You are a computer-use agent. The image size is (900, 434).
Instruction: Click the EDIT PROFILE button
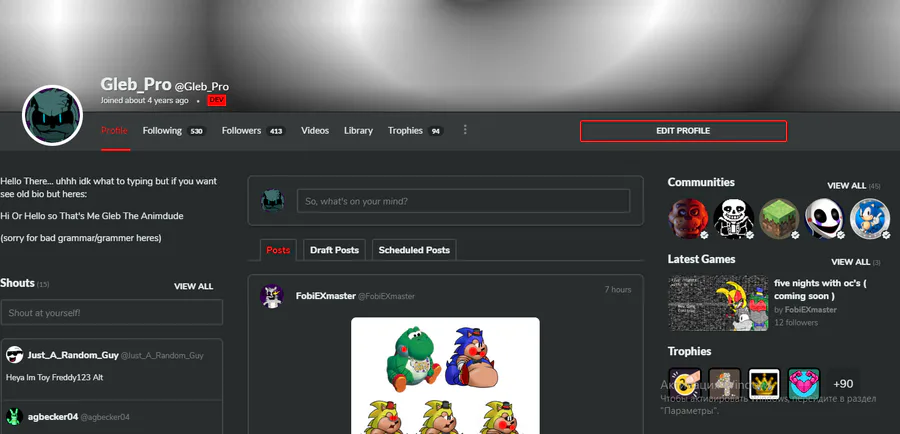(x=683, y=131)
